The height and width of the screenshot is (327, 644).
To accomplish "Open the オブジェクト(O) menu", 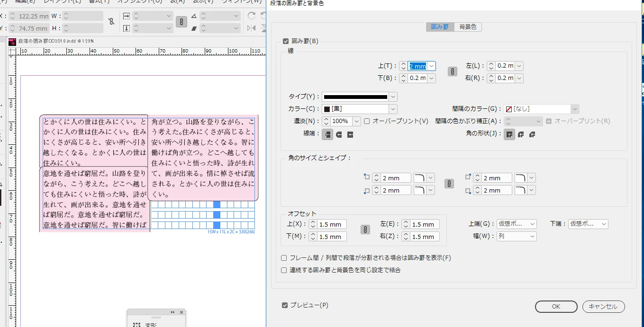I will (x=140, y=1).
